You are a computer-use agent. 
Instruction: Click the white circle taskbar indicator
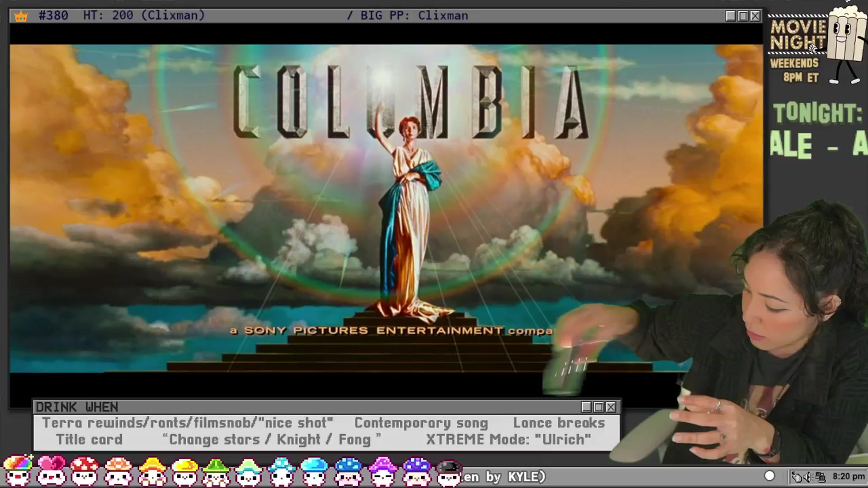769,476
